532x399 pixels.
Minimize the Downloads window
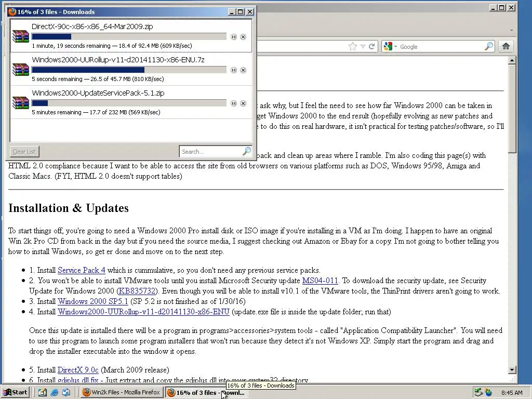(232, 12)
